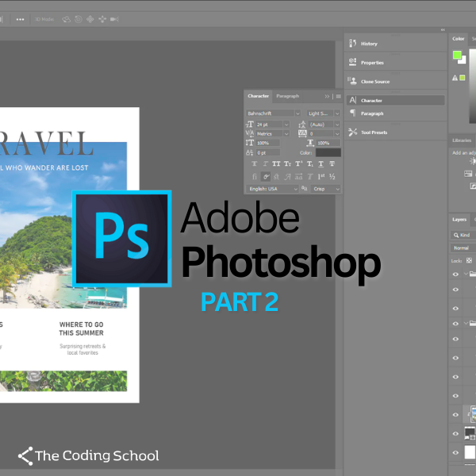Open the History panel
The height and width of the screenshot is (476, 476).
click(369, 44)
